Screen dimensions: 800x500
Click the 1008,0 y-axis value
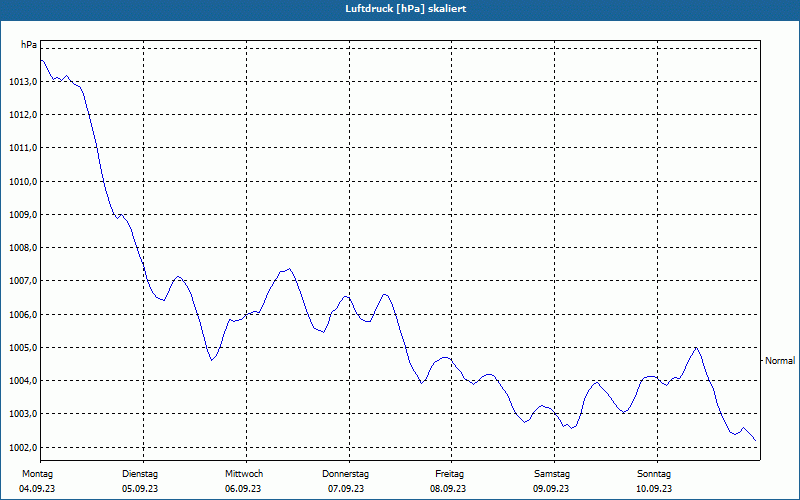click(x=23, y=248)
